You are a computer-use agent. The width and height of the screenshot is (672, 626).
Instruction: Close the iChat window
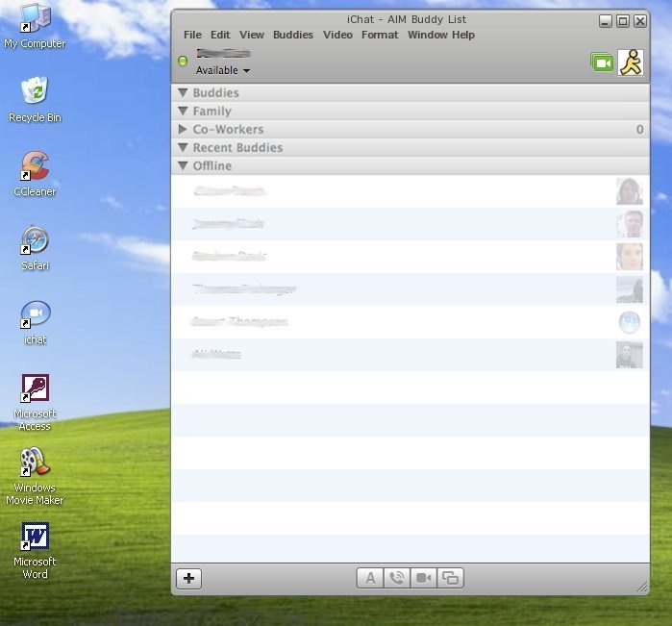click(640, 21)
